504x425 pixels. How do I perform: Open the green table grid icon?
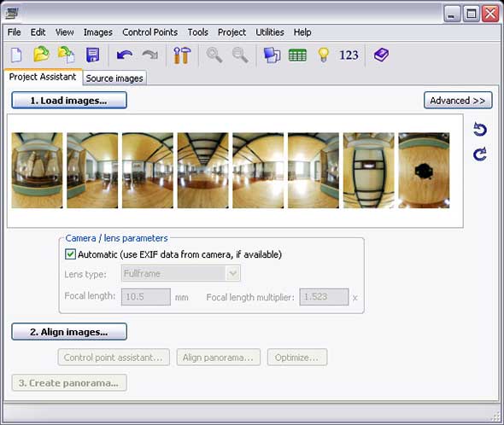[297, 55]
